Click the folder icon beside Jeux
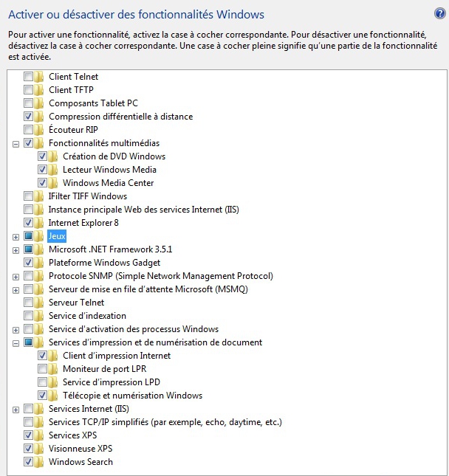The width and height of the screenshot is (449, 476). point(39,236)
